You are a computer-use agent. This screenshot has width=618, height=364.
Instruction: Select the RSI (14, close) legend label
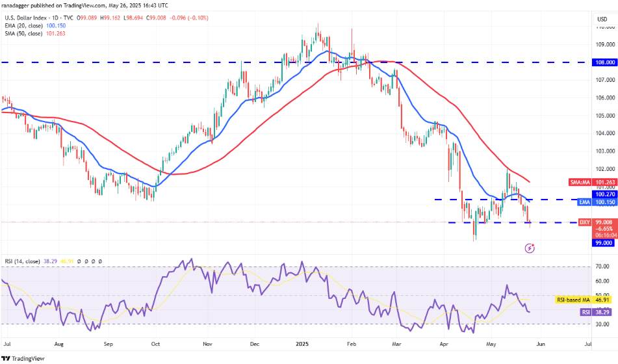[23, 261]
